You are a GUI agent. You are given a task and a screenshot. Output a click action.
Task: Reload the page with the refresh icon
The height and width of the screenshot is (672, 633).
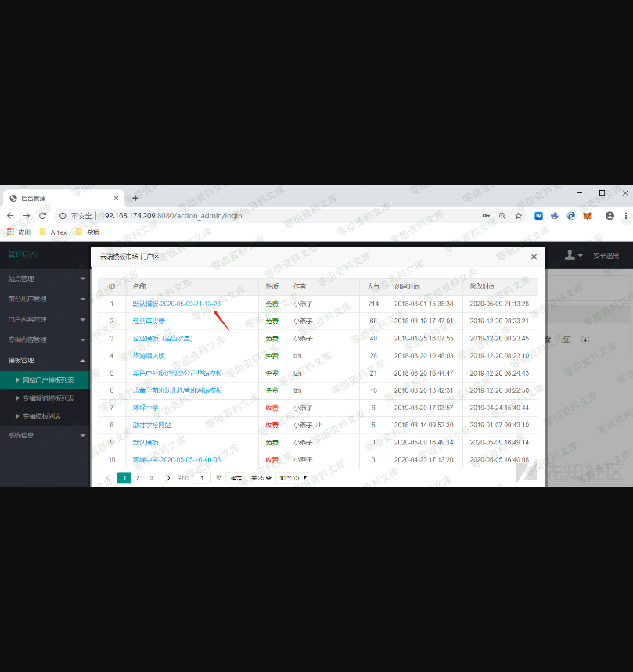pos(42,216)
